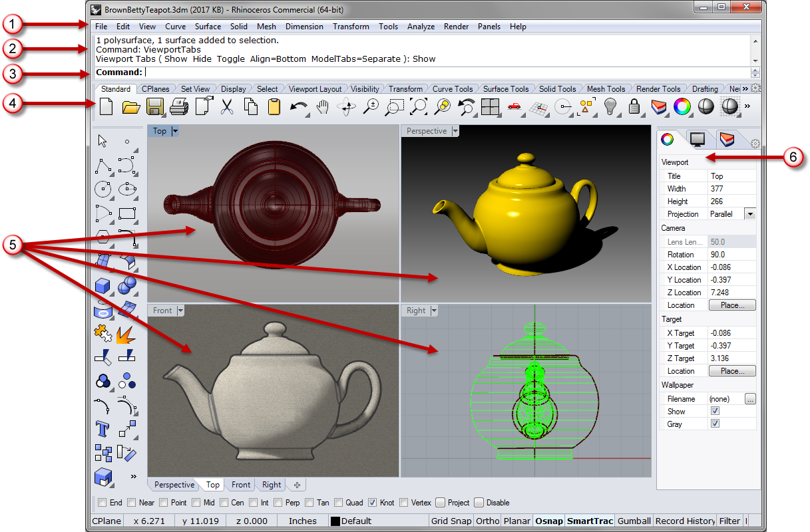Click the Save diskette icon
The height and width of the screenshot is (532, 810).
pos(155,106)
